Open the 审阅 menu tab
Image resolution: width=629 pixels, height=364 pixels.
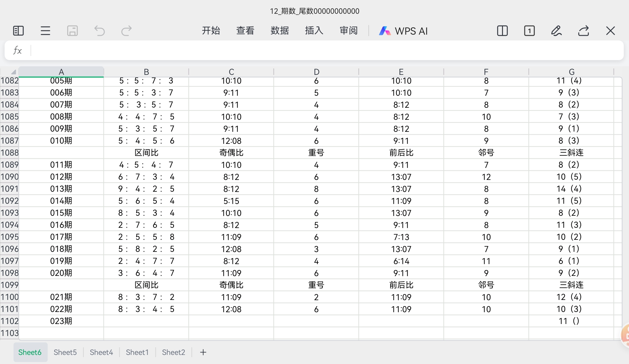click(x=348, y=31)
